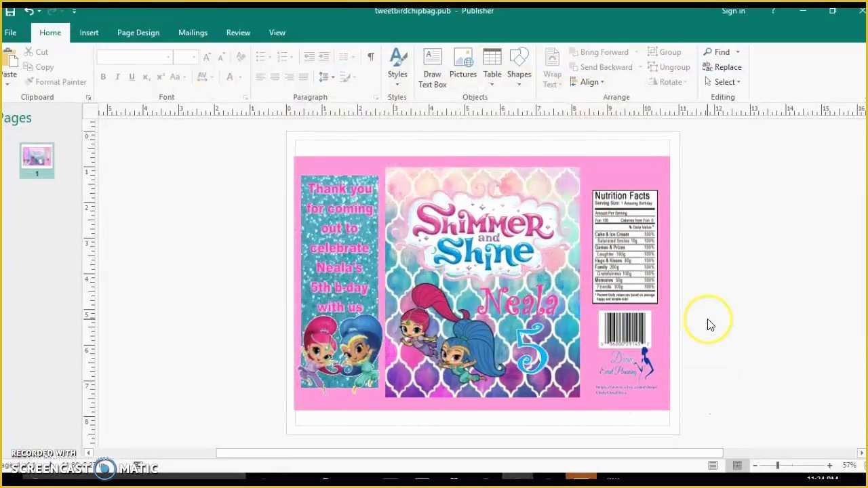The height and width of the screenshot is (488, 868).
Task: Select page 1 thumbnail in Pages panel
Action: tap(37, 161)
